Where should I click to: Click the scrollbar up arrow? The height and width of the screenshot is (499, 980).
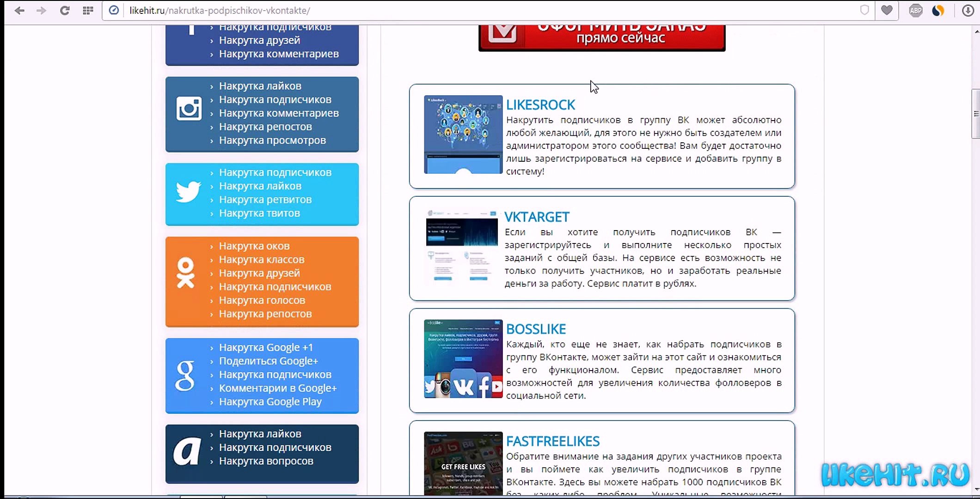[x=976, y=31]
